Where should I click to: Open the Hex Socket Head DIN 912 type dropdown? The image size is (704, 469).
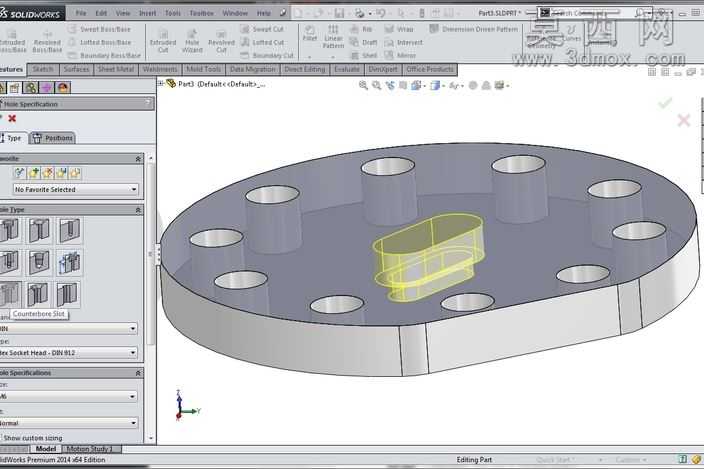pos(68,353)
